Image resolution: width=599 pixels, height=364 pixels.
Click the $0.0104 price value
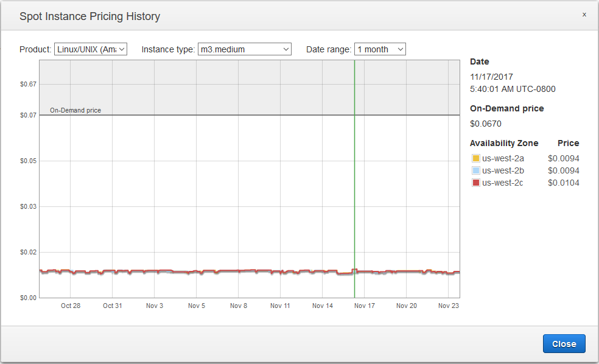tap(564, 183)
